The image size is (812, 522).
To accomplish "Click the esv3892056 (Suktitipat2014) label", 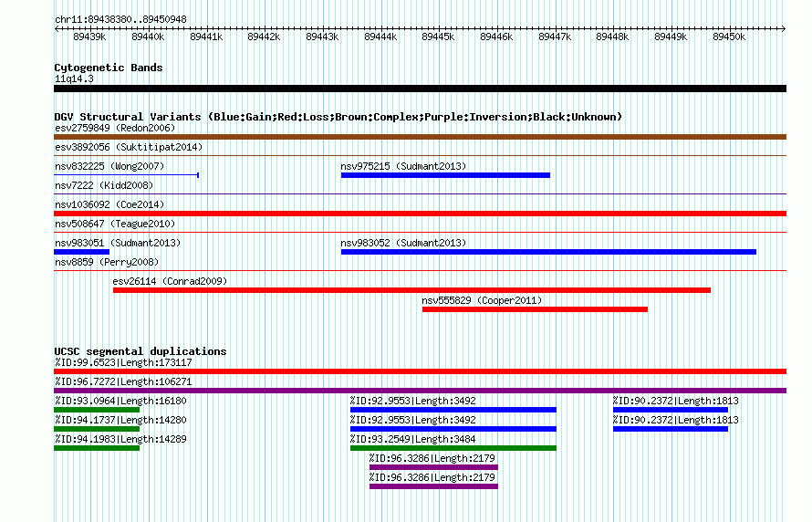I will click(129, 147).
